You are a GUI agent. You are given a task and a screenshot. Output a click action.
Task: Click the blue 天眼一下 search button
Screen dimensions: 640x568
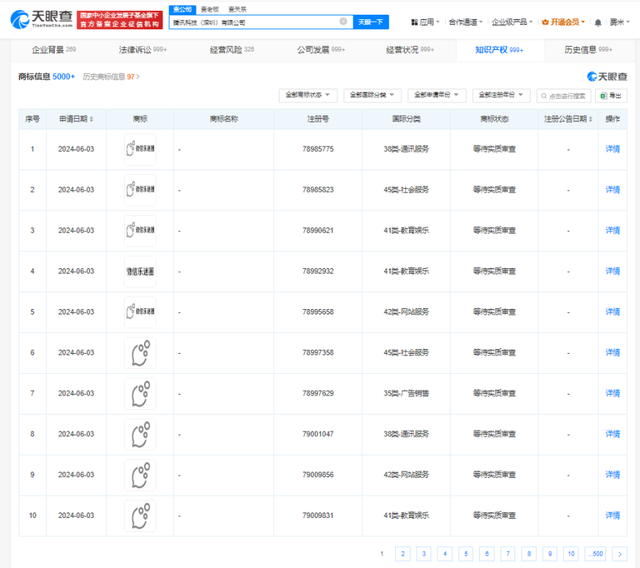pos(371,22)
